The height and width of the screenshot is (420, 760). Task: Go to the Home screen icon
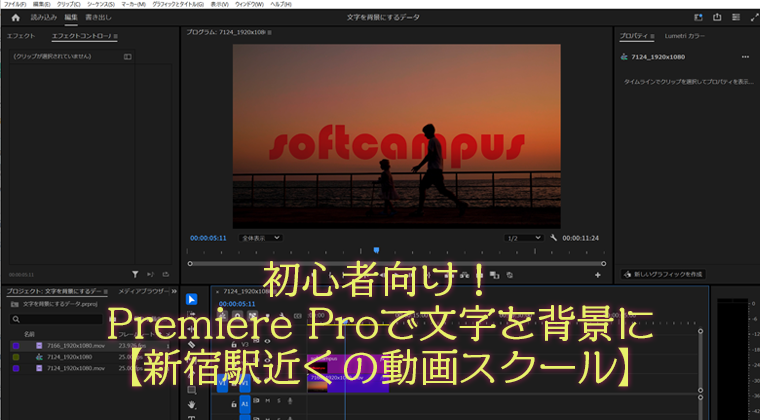coord(16,17)
